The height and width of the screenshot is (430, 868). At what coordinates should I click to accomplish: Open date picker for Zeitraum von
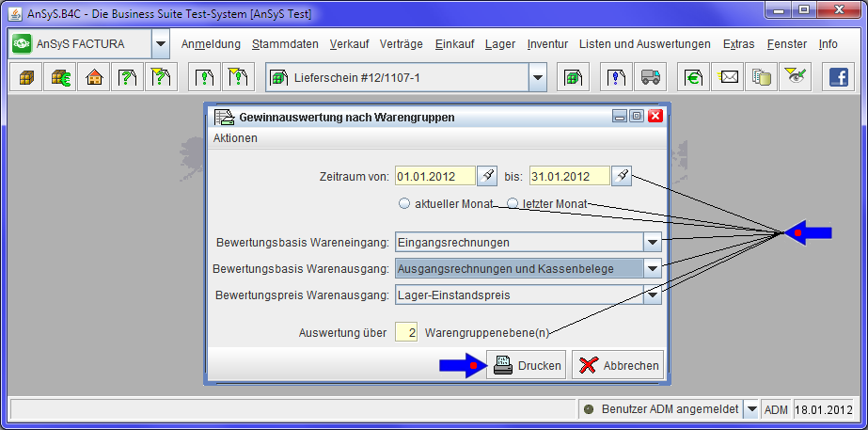487,176
